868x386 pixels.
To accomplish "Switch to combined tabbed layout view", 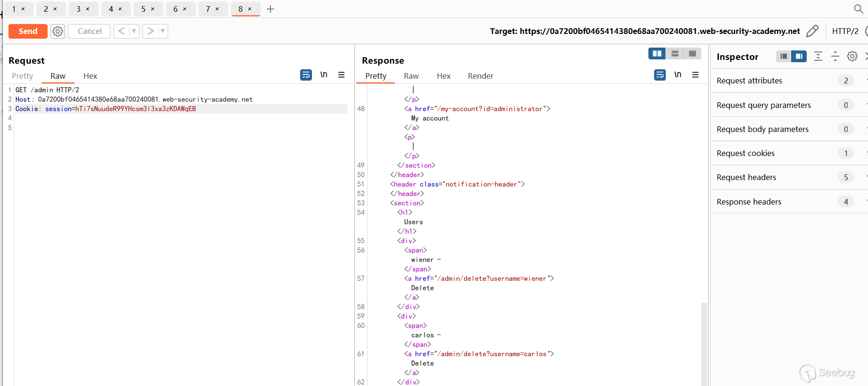I will (x=692, y=54).
